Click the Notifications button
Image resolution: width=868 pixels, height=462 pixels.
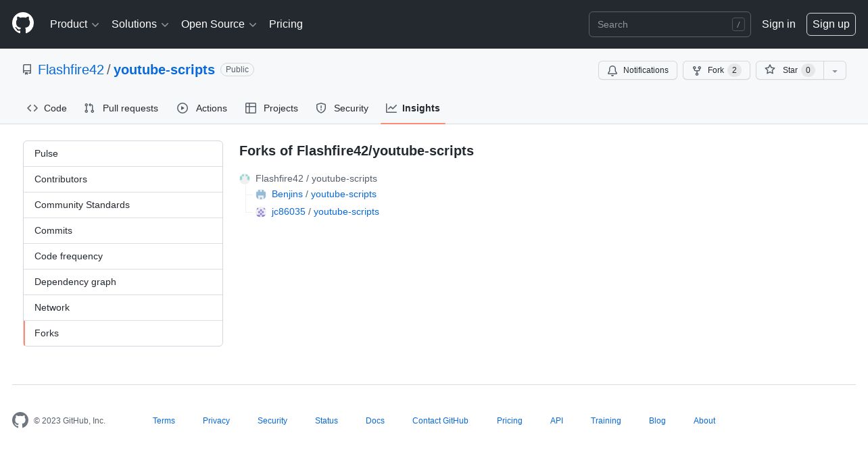pyautogui.click(x=637, y=70)
